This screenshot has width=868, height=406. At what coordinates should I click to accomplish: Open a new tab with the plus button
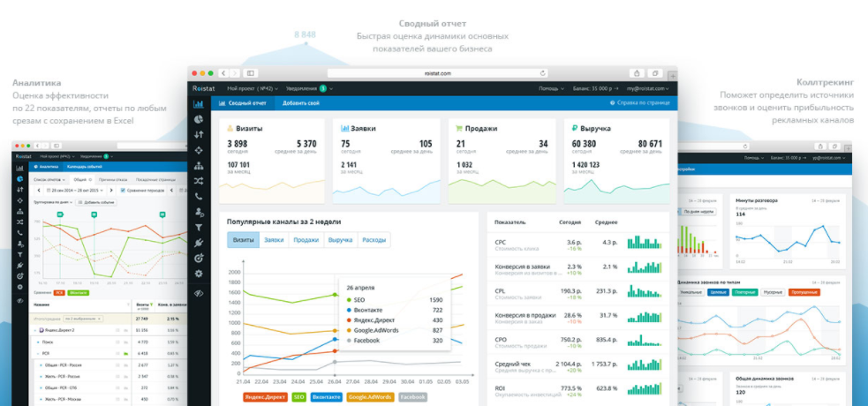[673, 75]
